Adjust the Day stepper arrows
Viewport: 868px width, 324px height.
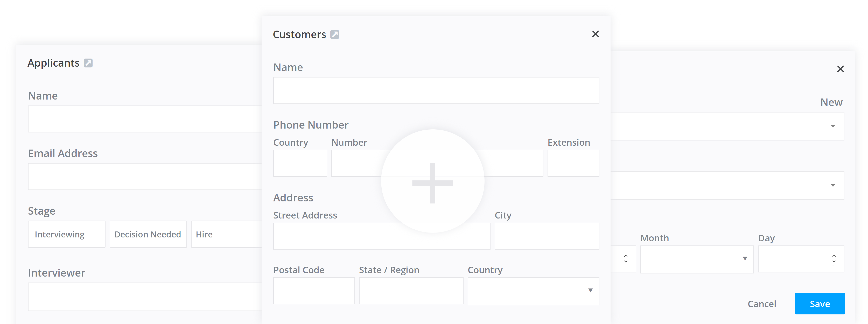[834, 259]
